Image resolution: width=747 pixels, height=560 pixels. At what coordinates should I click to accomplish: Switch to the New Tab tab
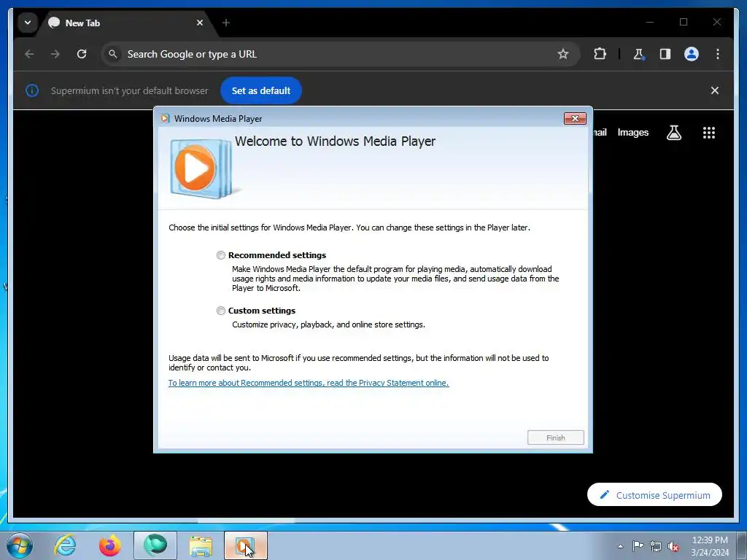pos(126,23)
